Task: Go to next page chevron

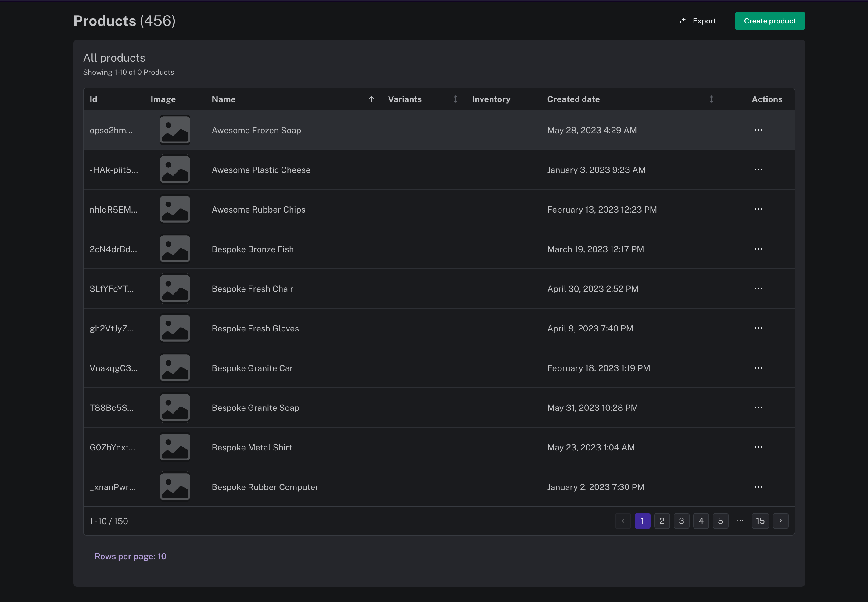Action: click(x=780, y=521)
